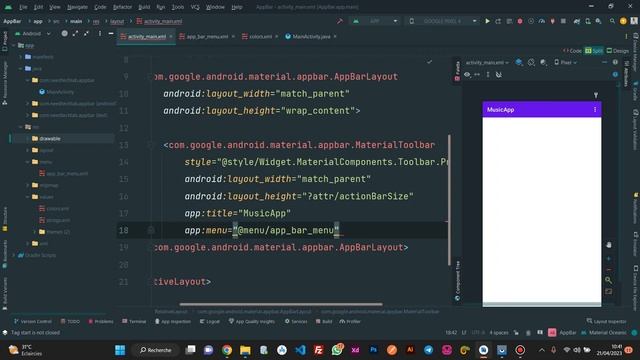Screen dimensions: 640x360
Task: Open the activity_main.xml dropdown in design toolbar
Action: pyautogui.click(x=487, y=62)
